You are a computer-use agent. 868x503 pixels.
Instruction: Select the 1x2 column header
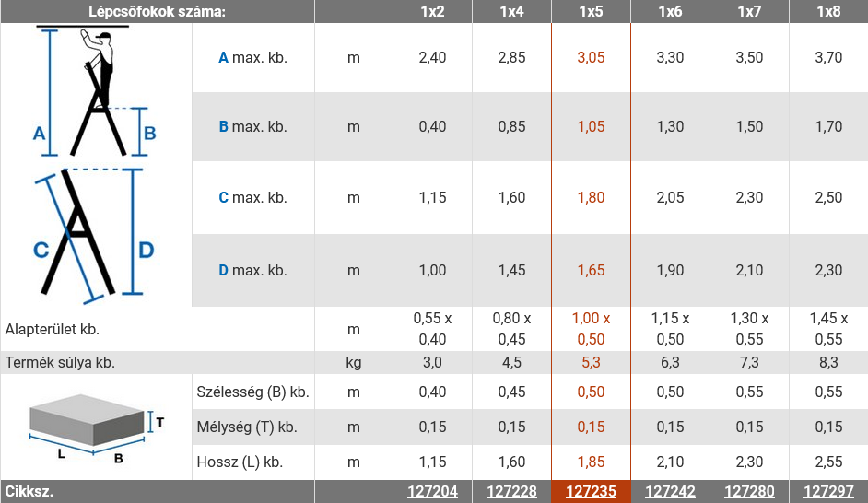point(432,12)
